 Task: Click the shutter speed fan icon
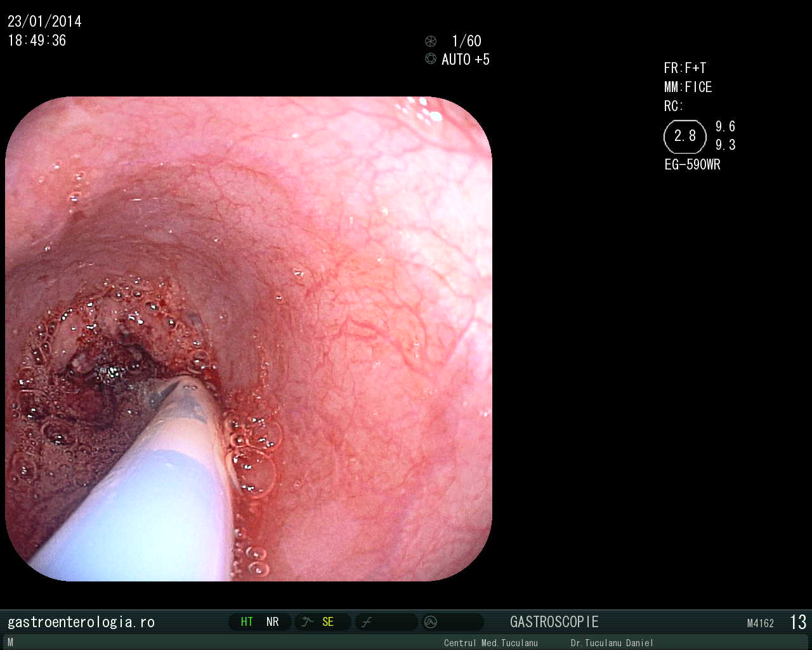(x=431, y=41)
